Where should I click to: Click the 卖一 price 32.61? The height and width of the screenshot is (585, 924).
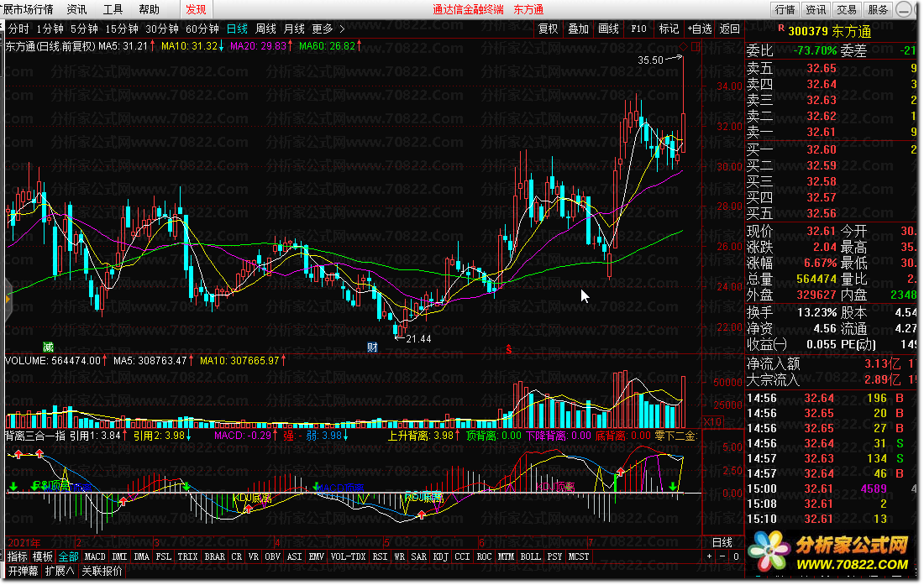[x=822, y=132]
